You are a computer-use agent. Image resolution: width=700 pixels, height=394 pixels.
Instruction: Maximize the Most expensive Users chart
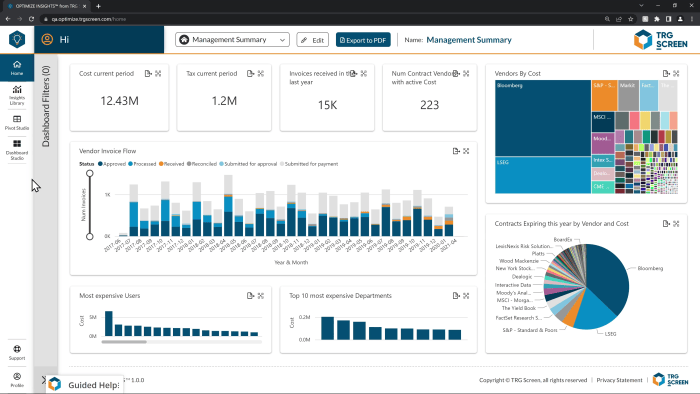pos(261,295)
